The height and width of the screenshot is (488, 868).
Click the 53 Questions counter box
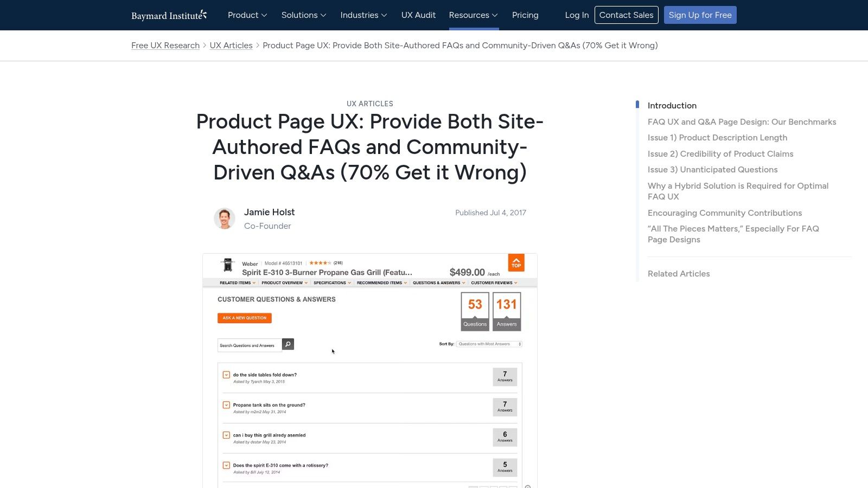pos(475,311)
